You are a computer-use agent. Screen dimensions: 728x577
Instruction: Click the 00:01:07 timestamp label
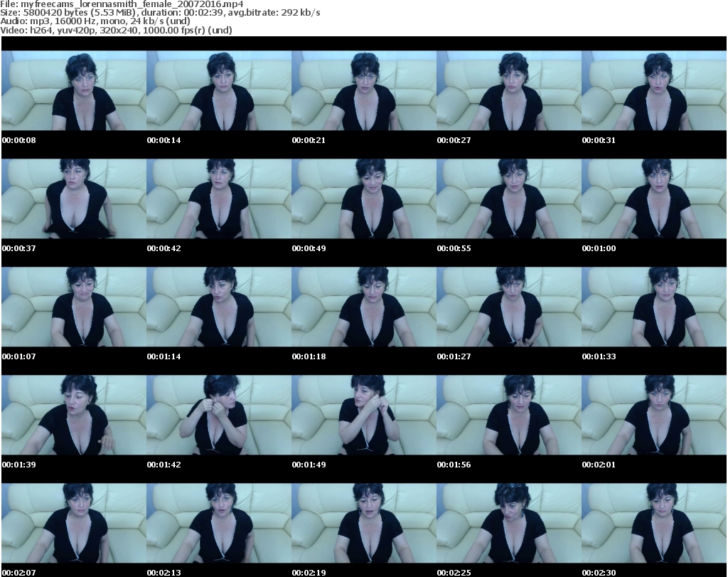(x=19, y=356)
